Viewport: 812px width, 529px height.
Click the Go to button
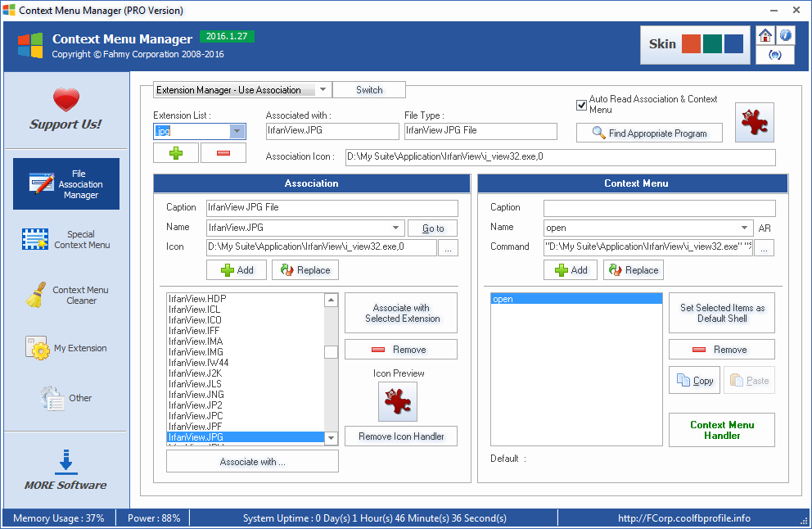tap(433, 228)
